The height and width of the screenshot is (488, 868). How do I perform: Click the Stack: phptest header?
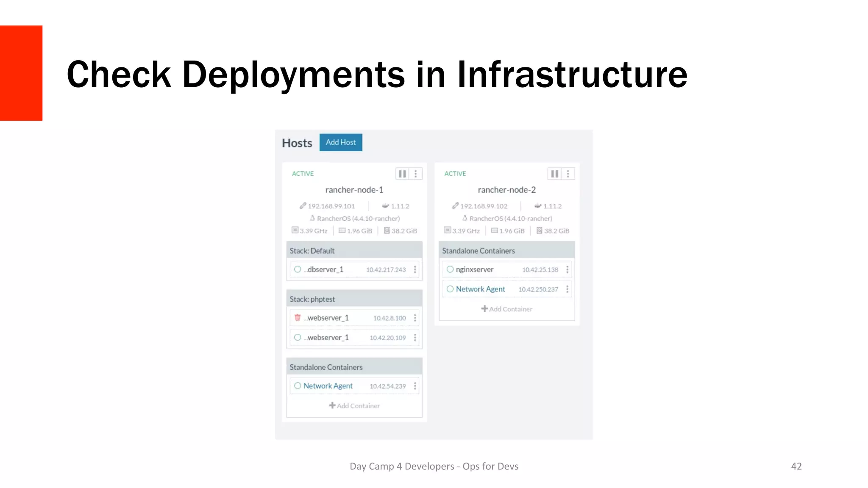click(x=354, y=299)
